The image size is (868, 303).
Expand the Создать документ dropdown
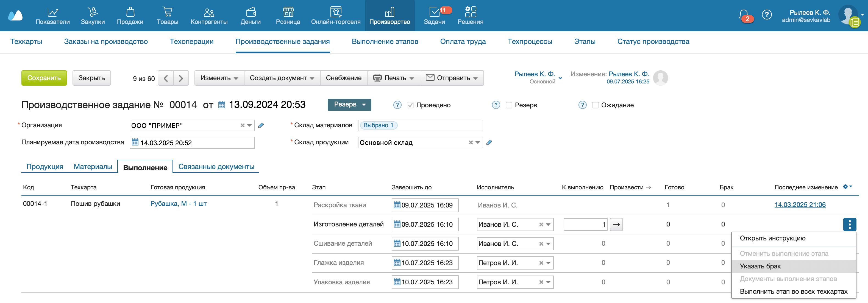coord(282,78)
